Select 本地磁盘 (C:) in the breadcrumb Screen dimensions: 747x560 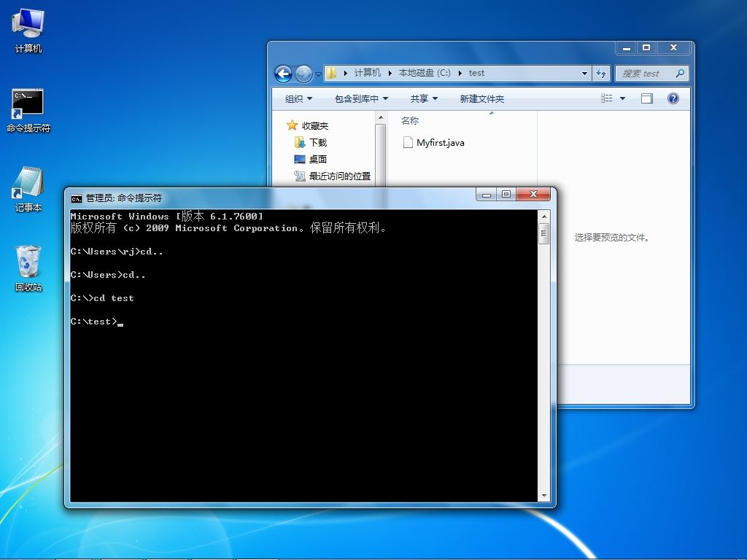(425, 73)
